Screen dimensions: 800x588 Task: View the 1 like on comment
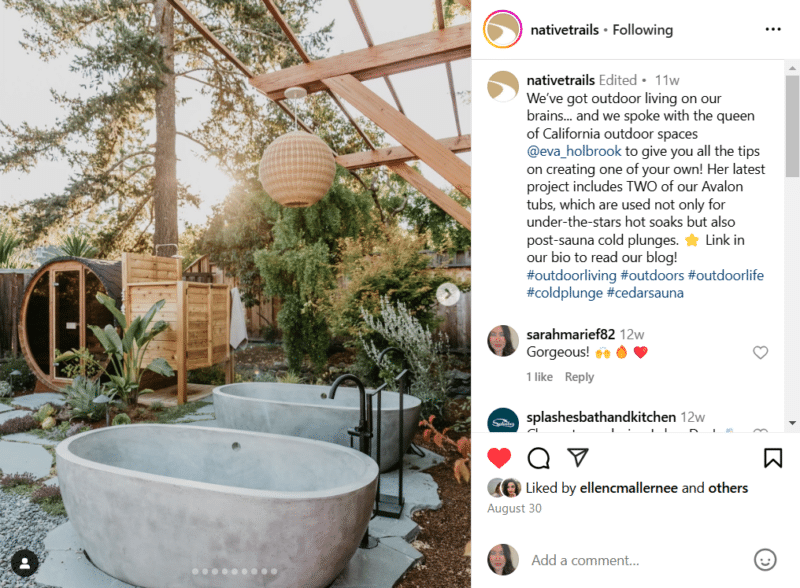[x=539, y=377]
